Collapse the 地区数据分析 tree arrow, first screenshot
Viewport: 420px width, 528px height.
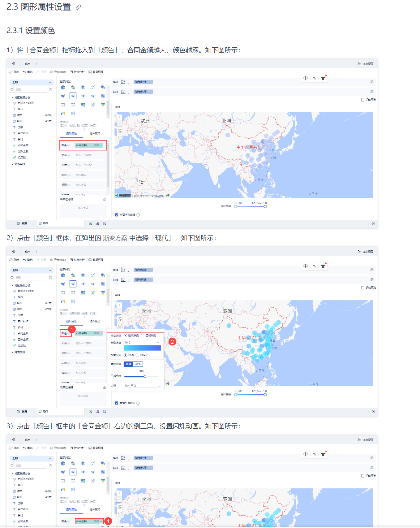(x=12, y=97)
